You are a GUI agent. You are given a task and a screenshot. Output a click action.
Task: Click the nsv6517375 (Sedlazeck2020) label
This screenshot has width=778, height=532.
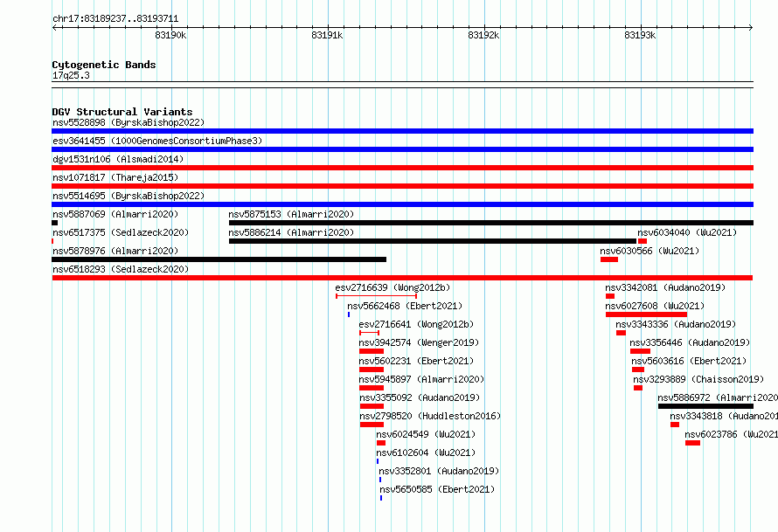coord(121,232)
